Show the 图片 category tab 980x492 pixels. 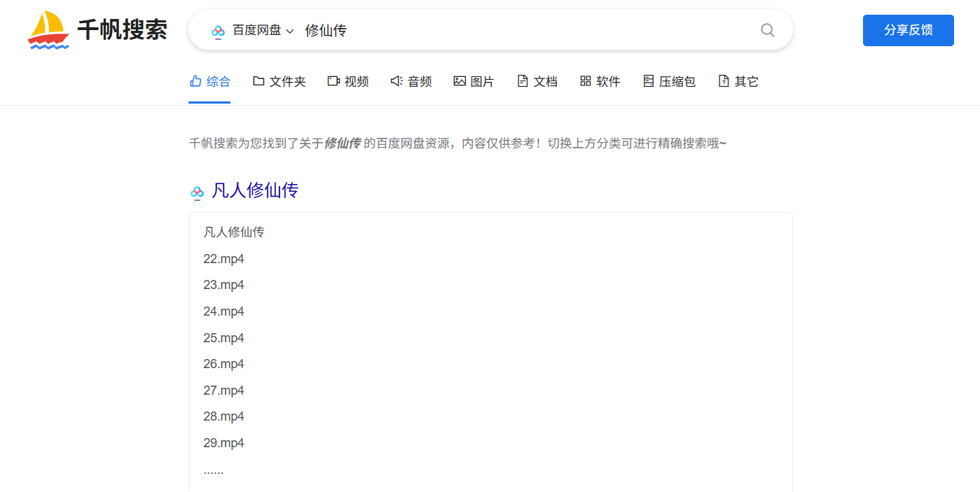click(474, 81)
